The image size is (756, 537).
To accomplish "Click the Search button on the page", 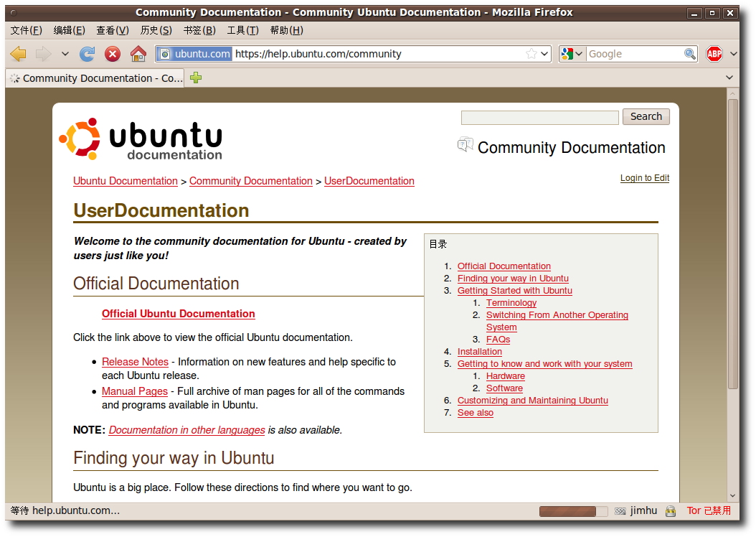I will (x=646, y=116).
